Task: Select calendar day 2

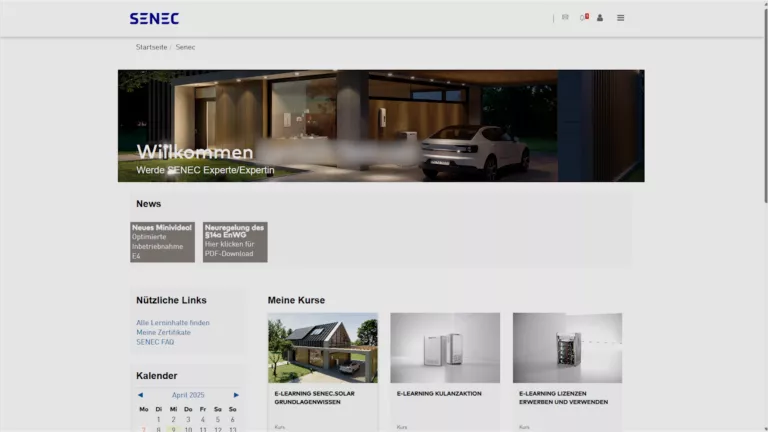Action: click(x=173, y=419)
